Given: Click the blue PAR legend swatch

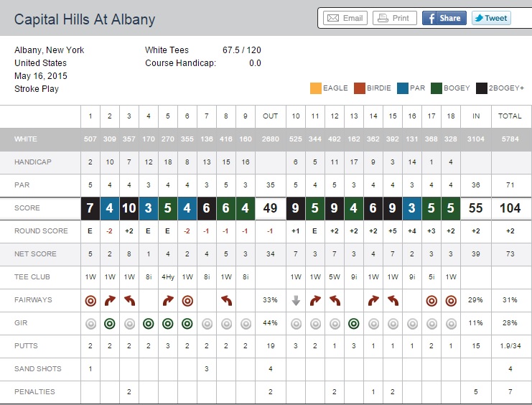Looking at the screenshot, I should tap(401, 88).
